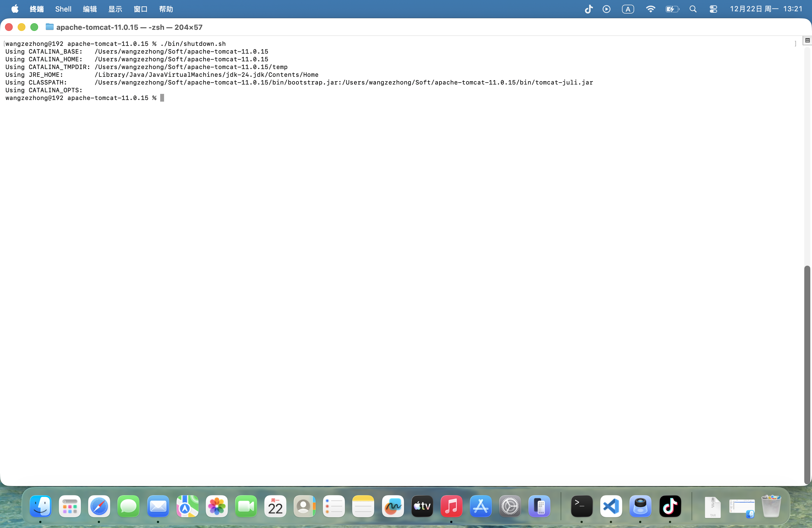Open the Shell menu

click(x=63, y=9)
